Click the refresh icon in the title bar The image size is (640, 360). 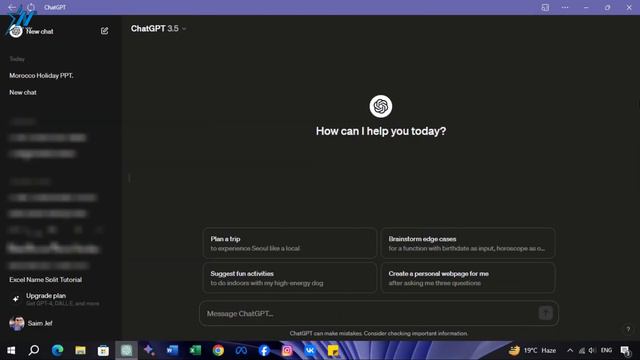click(x=31, y=7)
